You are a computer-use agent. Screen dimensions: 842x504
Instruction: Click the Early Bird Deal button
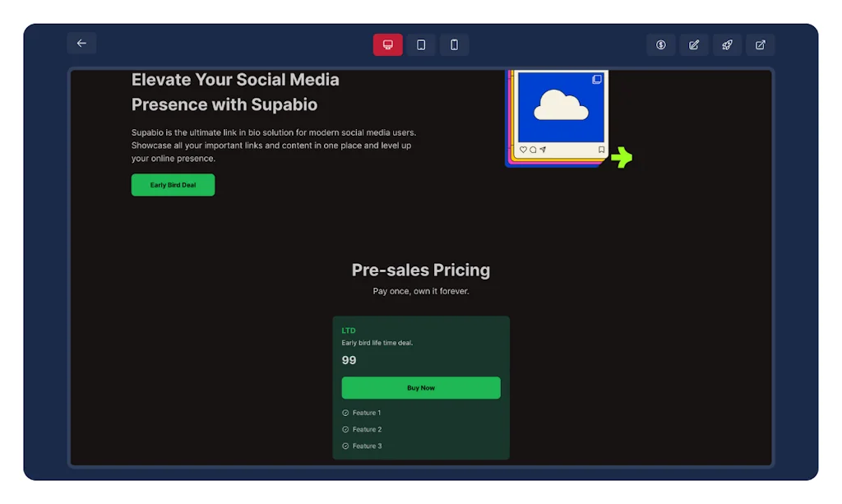[173, 185]
